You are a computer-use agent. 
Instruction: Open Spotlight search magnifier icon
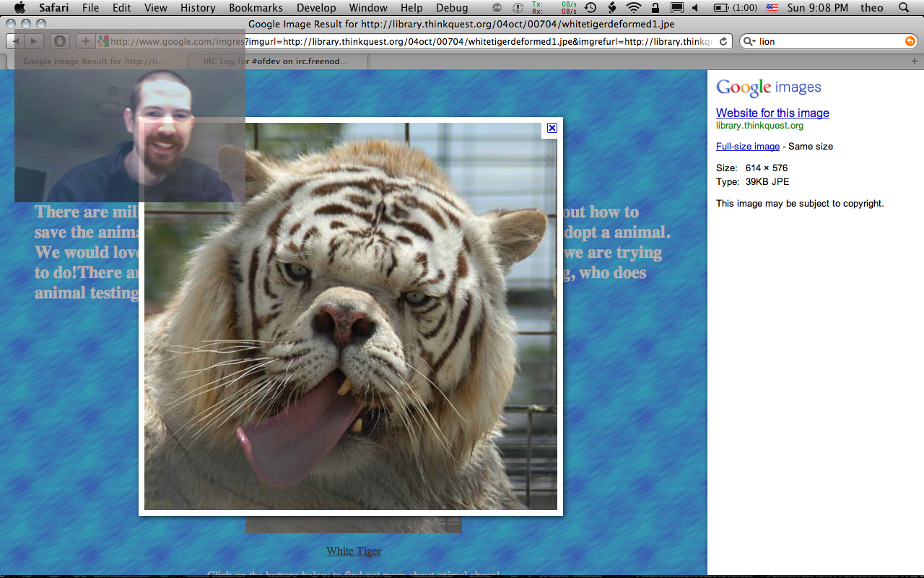(x=905, y=8)
